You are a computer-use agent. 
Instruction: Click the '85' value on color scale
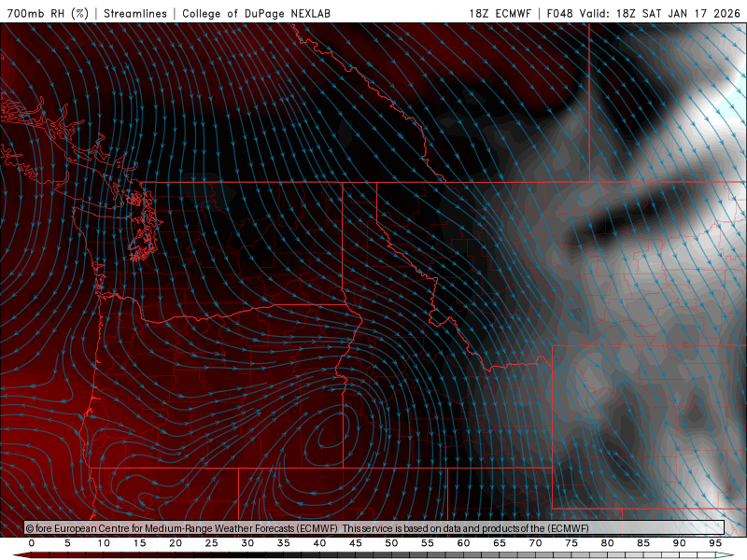tap(643, 543)
